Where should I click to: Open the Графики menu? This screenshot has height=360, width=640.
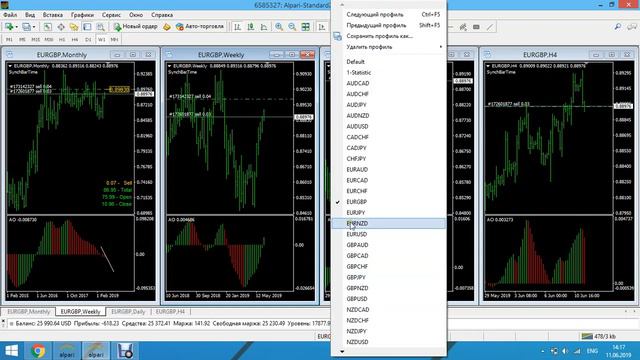[x=82, y=15]
